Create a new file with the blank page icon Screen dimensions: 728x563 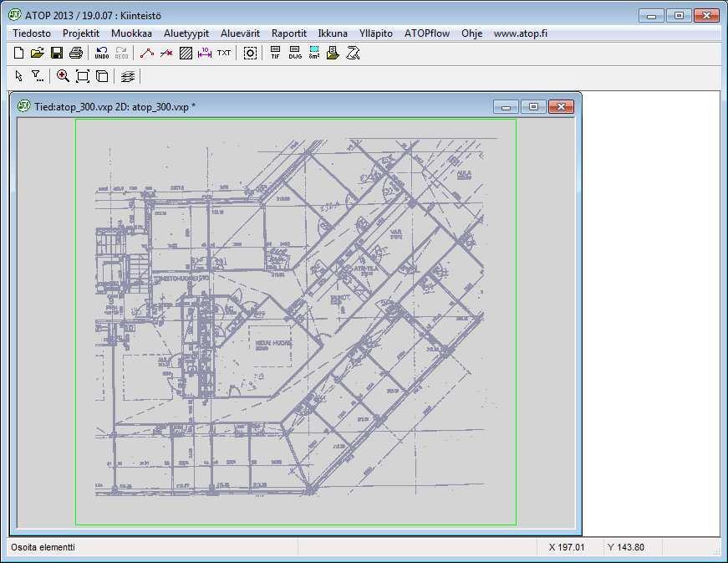point(18,53)
